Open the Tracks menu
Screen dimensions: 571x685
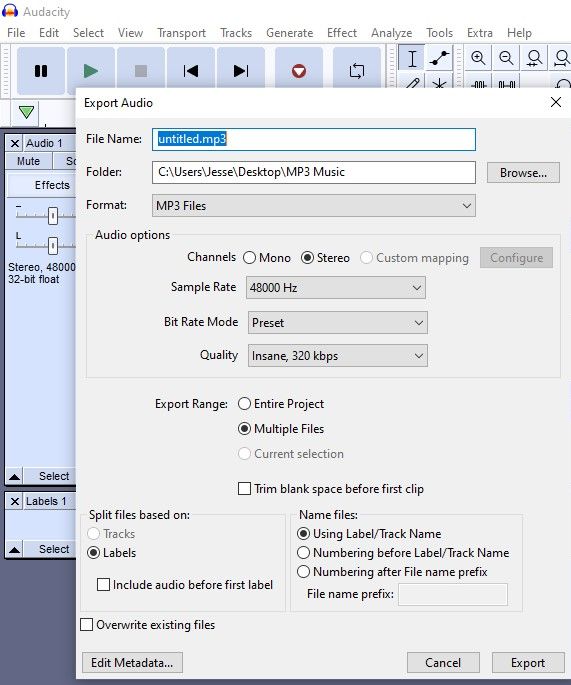236,33
